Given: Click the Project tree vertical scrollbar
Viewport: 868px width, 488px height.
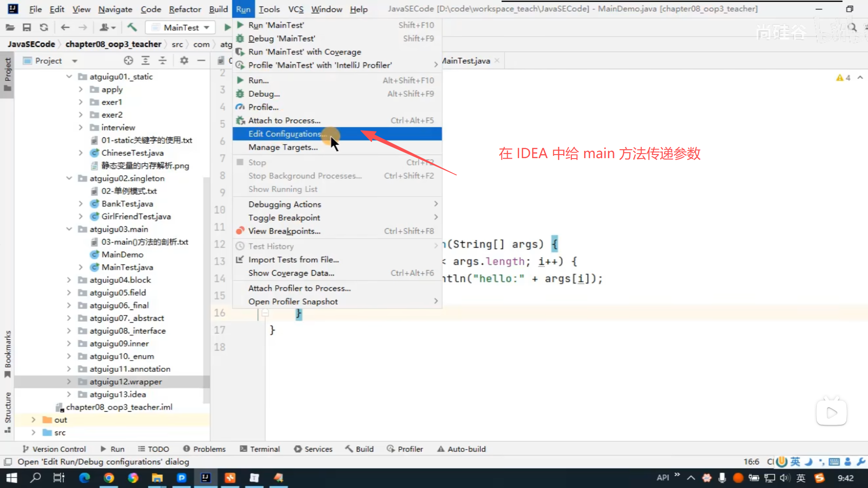Looking at the screenshot, I should click(x=206, y=289).
